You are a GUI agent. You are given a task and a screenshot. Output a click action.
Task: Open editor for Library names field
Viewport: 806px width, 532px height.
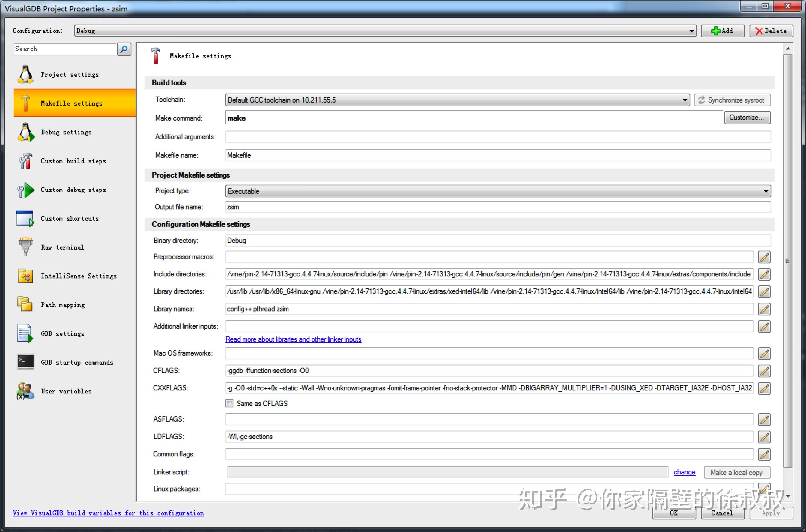click(x=764, y=309)
